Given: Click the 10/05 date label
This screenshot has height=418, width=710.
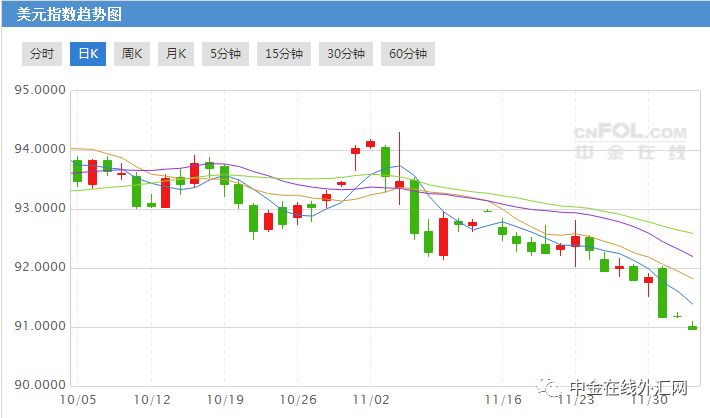Looking at the screenshot, I should coord(78,400).
